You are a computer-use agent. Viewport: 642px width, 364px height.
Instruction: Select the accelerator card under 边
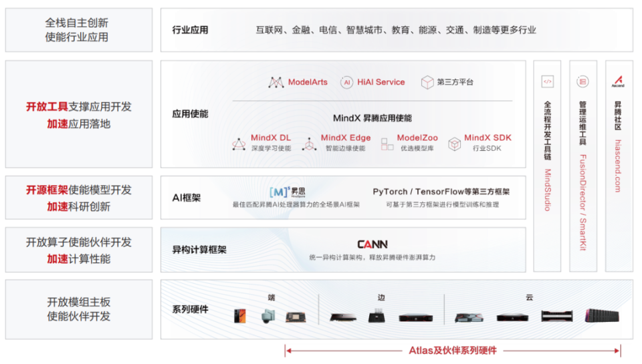point(343,317)
